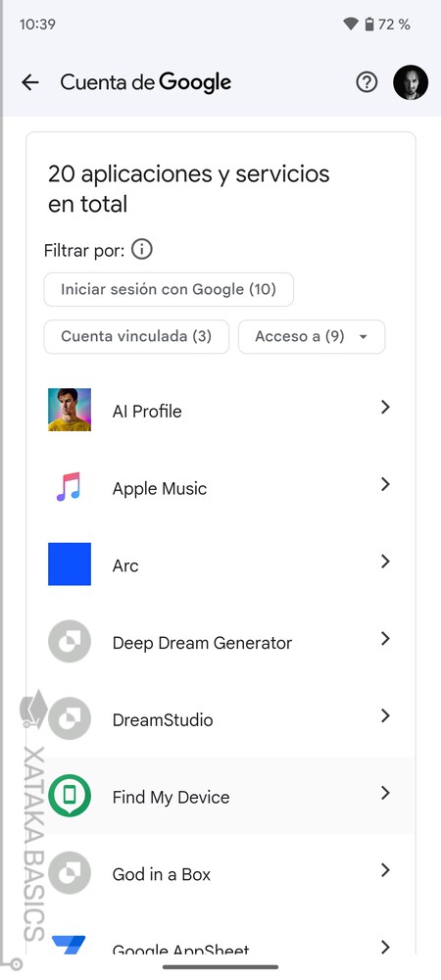The width and height of the screenshot is (441, 980).
Task: Expand the Apple Music chevron
Action: coord(385,484)
